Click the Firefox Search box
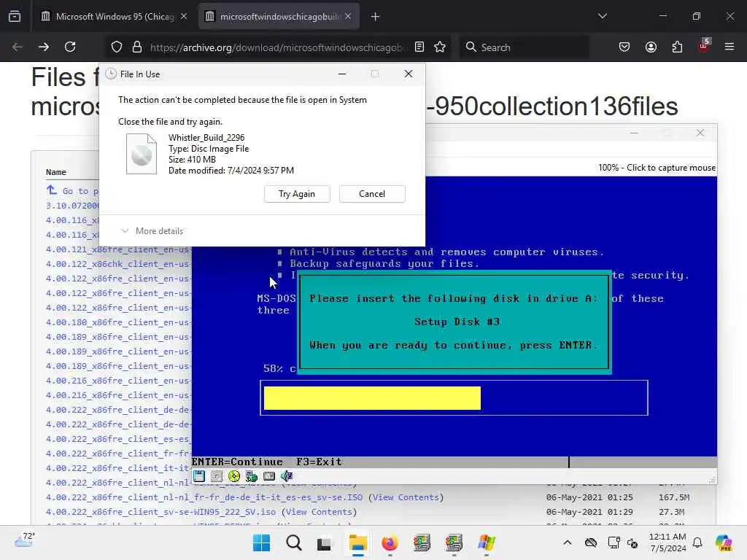Screen dimensions: 747x560 pos(524,47)
